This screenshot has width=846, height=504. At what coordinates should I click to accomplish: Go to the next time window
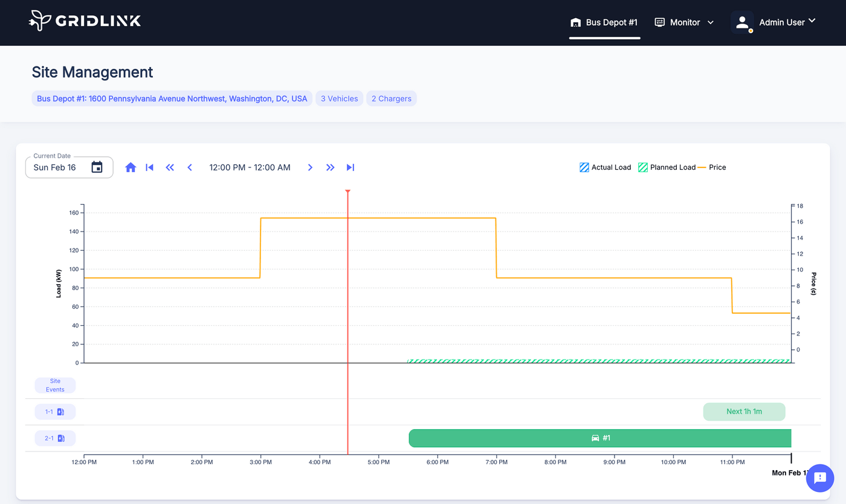tap(310, 167)
